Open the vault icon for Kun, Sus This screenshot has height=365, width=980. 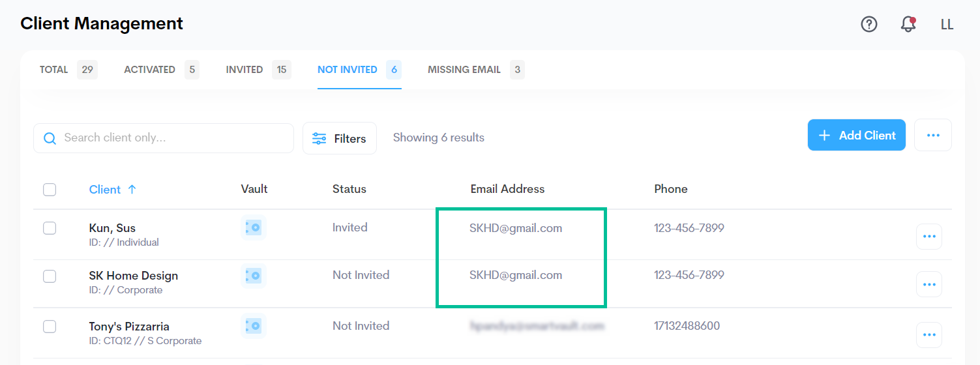[x=253, y=227]
